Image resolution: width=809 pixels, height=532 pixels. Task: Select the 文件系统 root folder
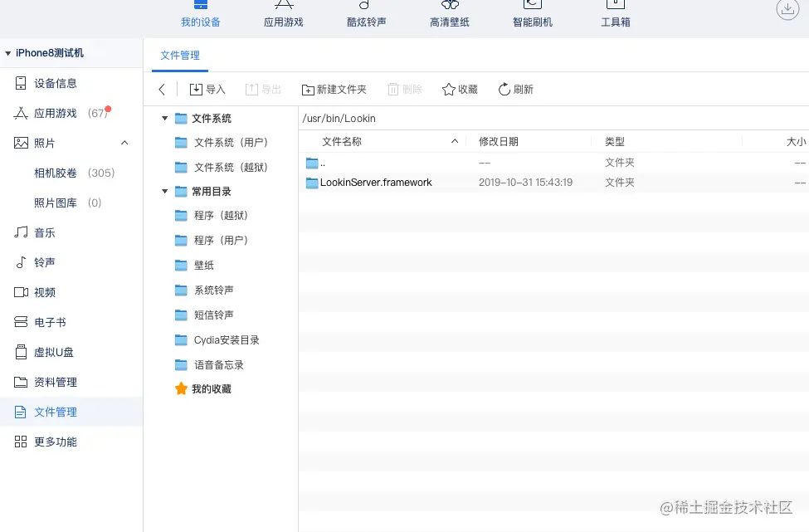click(x=202, y=118)
